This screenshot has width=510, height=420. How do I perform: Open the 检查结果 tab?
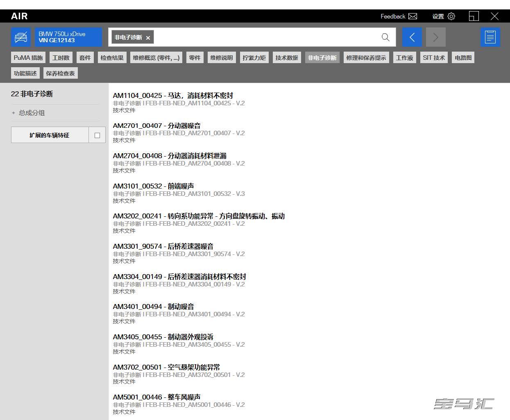click(112, 58)
